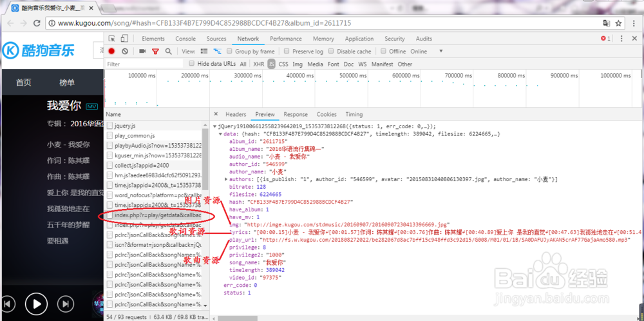Filter requests by Img type
Viewport: 644px width, 321px height.
tap(298, 64)
